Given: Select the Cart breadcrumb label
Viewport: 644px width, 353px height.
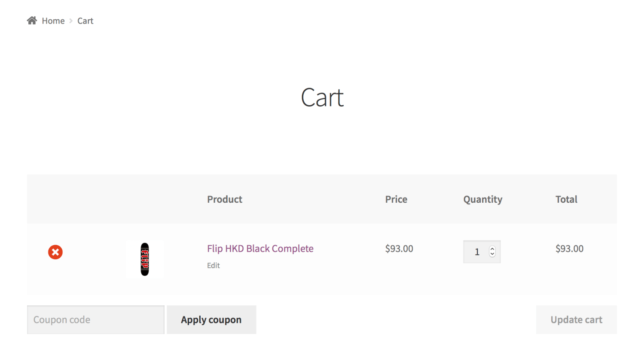Looking at the screenshot, I should click(x=85, y=20).
